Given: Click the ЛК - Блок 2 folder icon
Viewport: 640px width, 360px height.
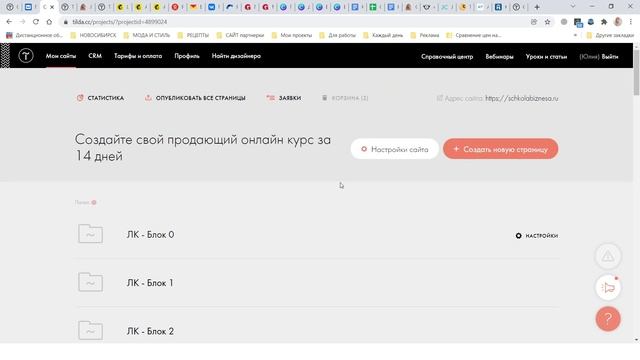Looking at the screenshot, I should [x=90, y=330].
